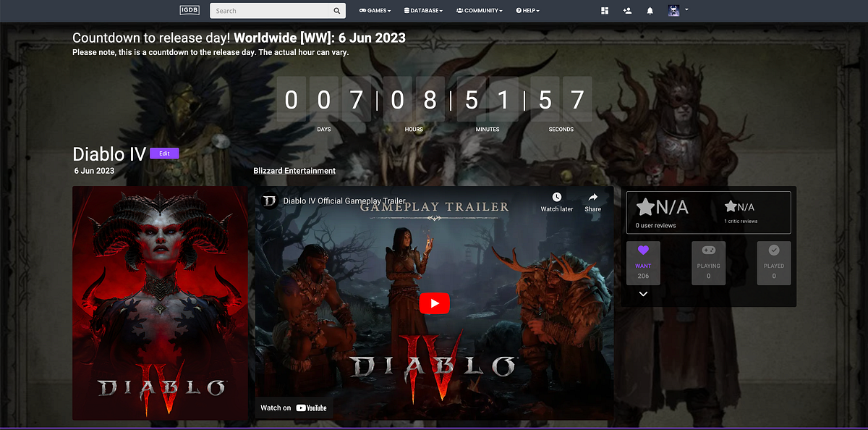Open the Share icon on the trailer
This screenshot has width=868, height=430.
pyautogui.click(x=592, y=197)
